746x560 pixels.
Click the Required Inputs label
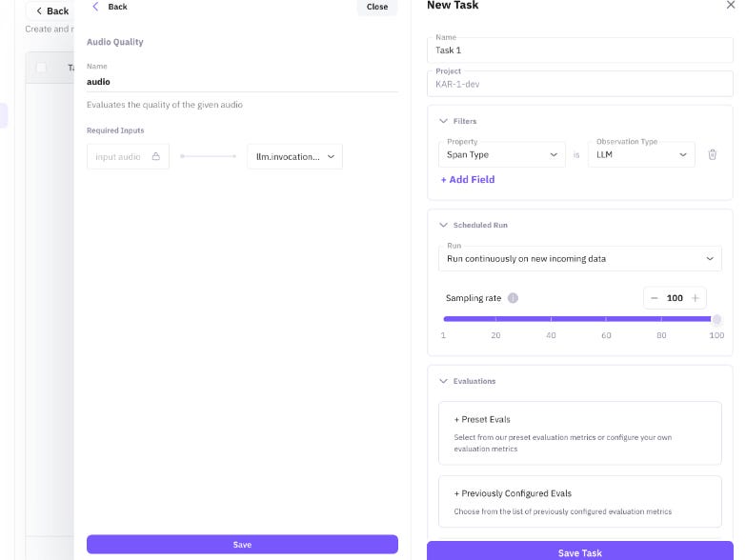coord(115,130)
